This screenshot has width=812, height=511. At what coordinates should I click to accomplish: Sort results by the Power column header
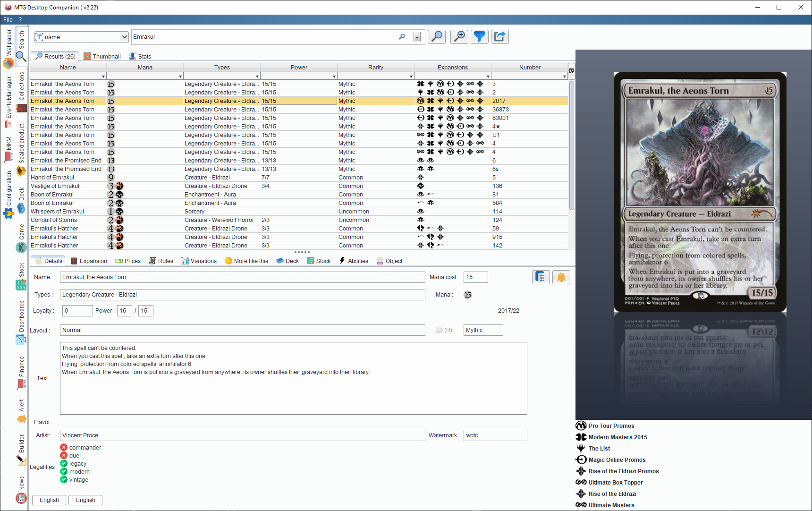(x=299, y=68)
